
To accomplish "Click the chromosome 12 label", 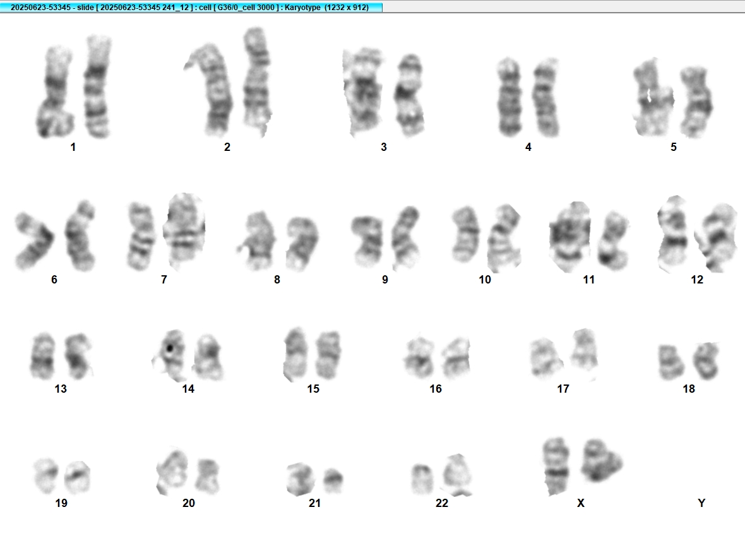I will 697,280.
